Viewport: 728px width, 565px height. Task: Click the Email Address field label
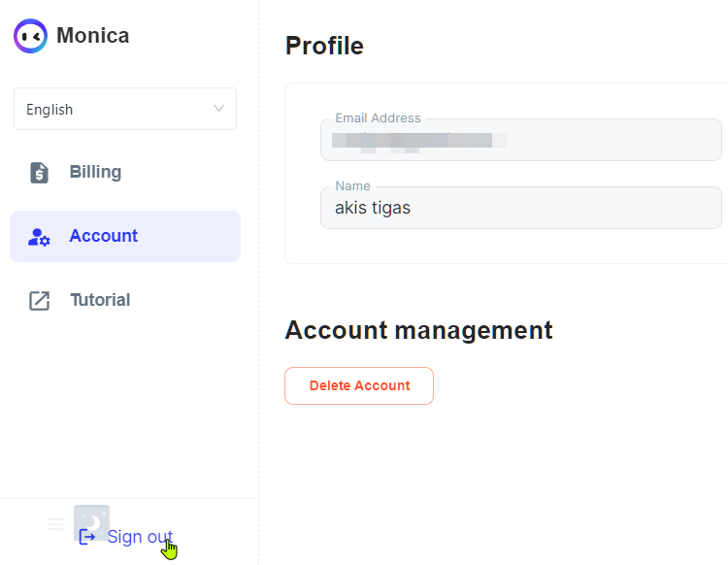(x=378, y=118)
